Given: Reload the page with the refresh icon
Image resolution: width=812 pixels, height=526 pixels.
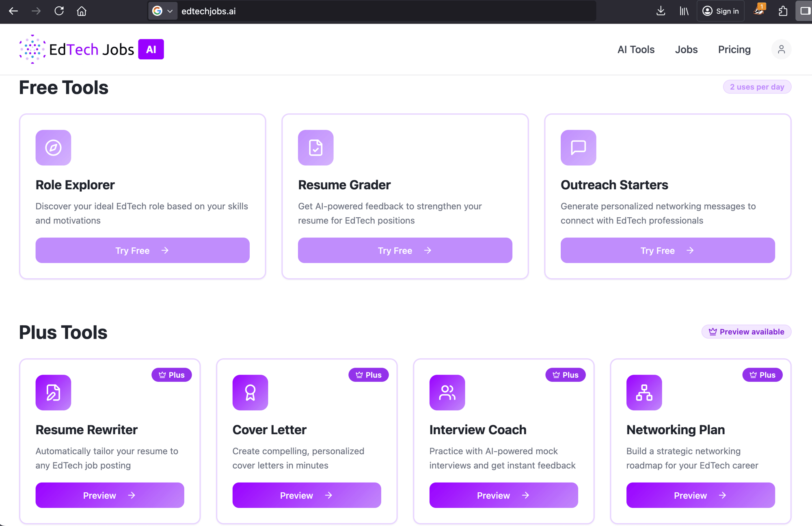Looking at the screenshot, I should tap(59, 11).
